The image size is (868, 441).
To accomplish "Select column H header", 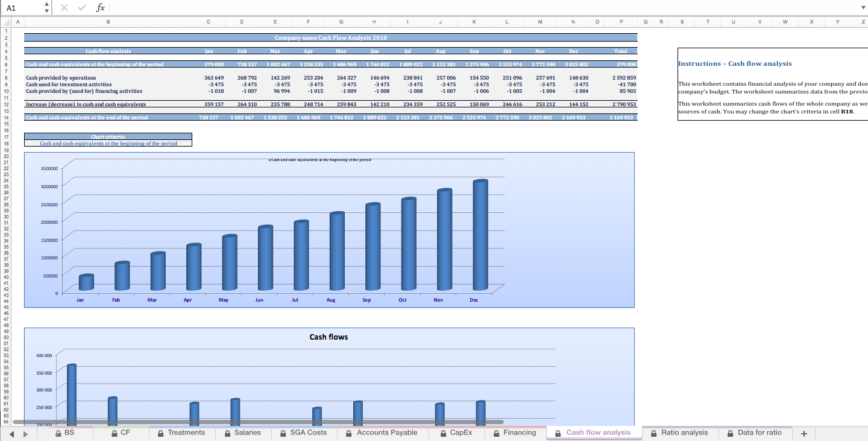I will coord(374,22).
